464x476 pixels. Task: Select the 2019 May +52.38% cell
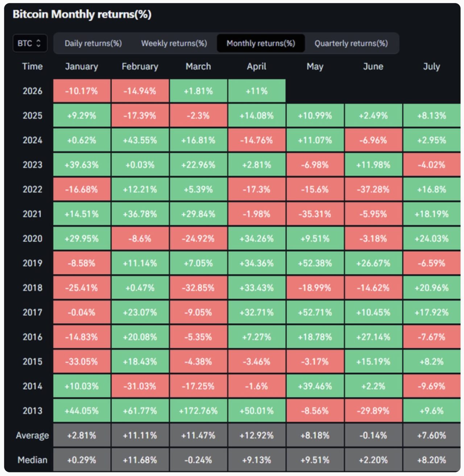click(315, 263)
